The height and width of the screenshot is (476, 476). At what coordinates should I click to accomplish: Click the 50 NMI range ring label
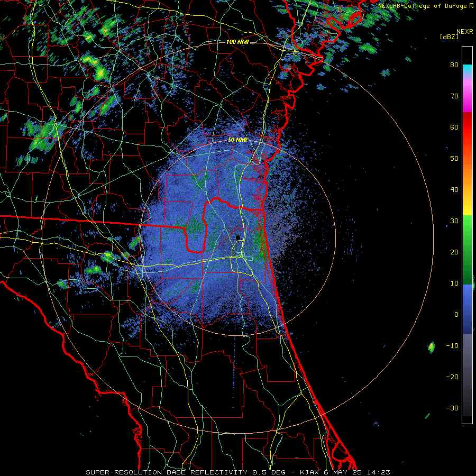pos(237,140)
